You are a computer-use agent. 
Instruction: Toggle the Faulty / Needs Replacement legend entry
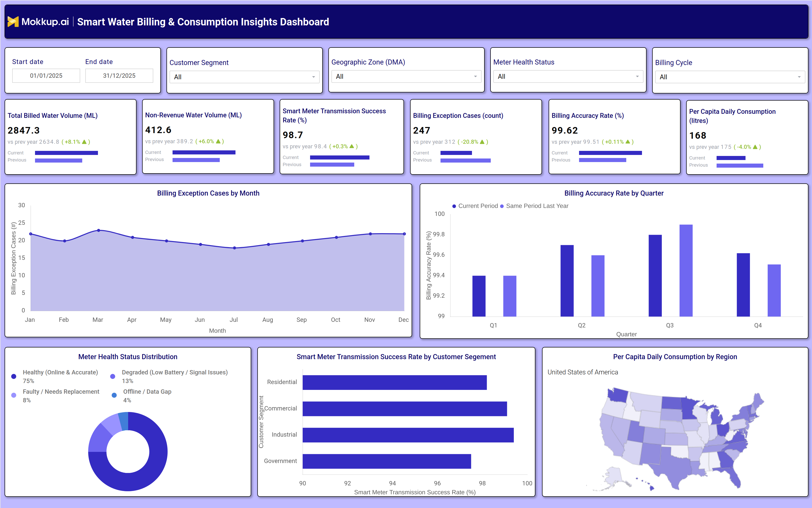(x=55, y=396)
